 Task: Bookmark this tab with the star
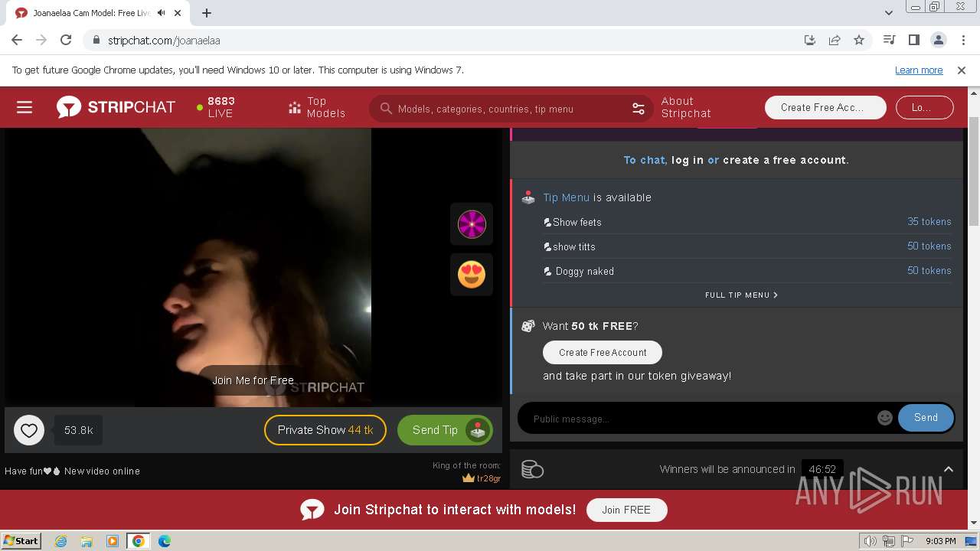coord(859,40)
